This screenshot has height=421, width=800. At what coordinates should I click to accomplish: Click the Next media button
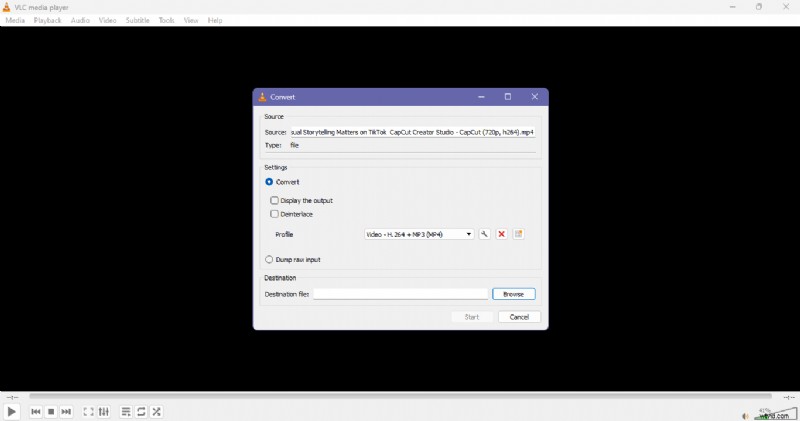click(x=66, y=411)
